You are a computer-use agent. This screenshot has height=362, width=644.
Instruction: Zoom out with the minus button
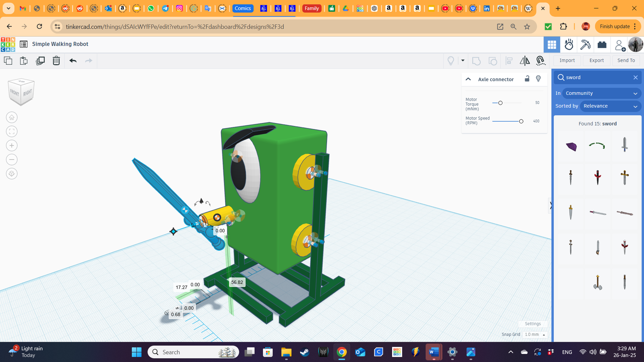click(12, 160)
